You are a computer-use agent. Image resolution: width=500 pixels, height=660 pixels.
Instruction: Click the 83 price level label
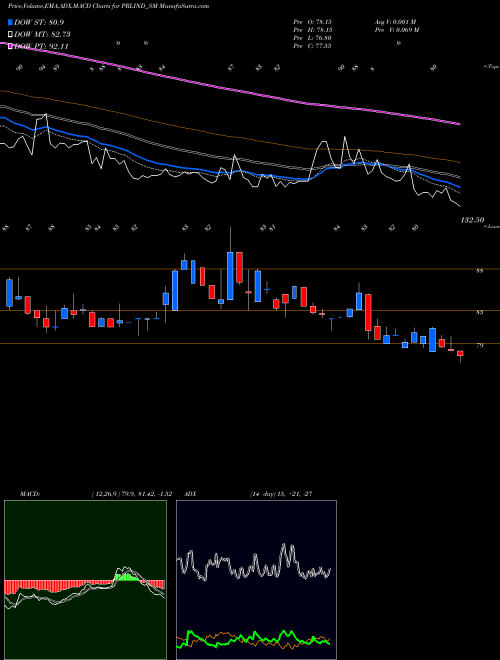(479, 312)
